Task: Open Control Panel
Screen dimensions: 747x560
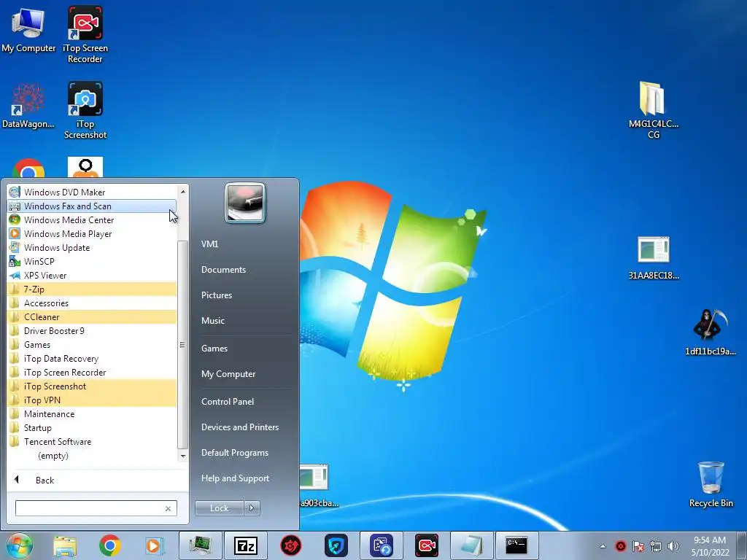Action: coord(245,402)
